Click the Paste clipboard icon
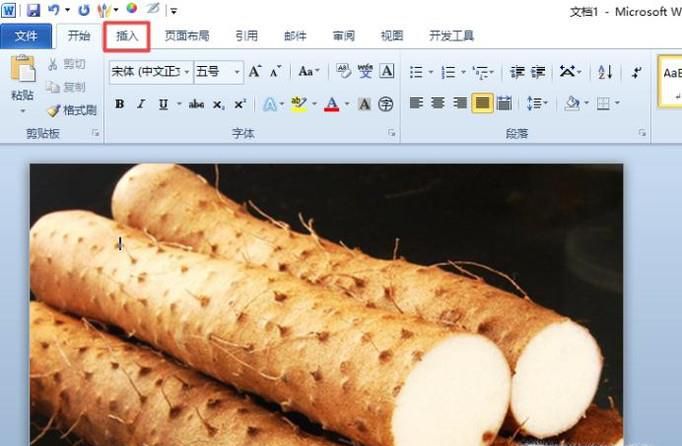Screen dimensions: 682x446 (22, 69)
